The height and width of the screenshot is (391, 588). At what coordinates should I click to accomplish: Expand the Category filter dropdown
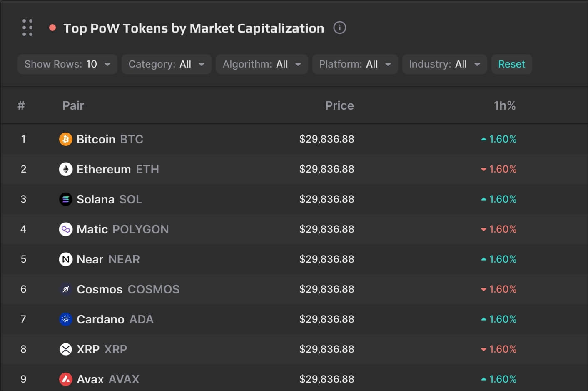tap(166, 64)
